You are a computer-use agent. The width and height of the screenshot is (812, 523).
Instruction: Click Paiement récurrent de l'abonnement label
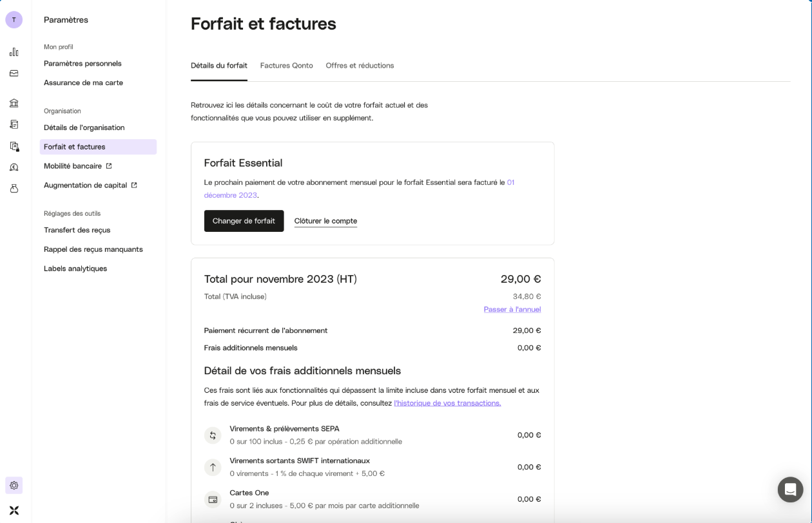tap(266, 330)
